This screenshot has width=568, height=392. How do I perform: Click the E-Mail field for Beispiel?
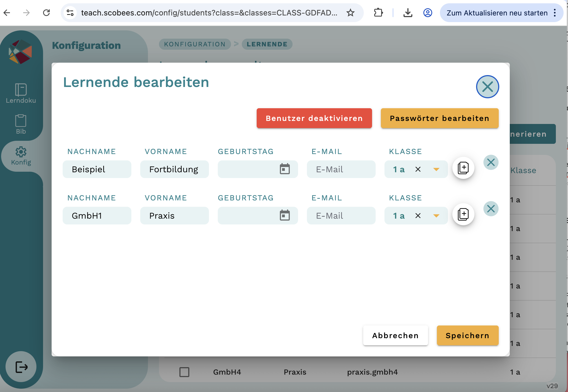pos(341,169)
